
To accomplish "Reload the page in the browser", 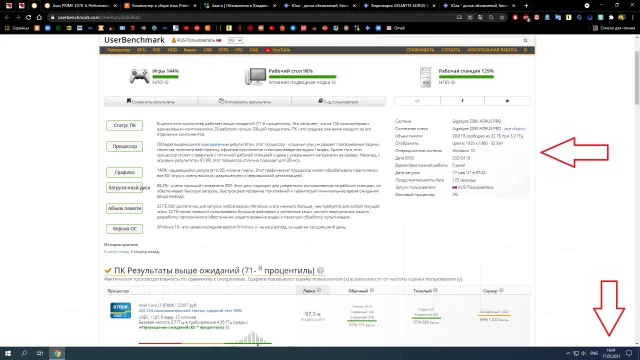I will [x=28, y=18].
